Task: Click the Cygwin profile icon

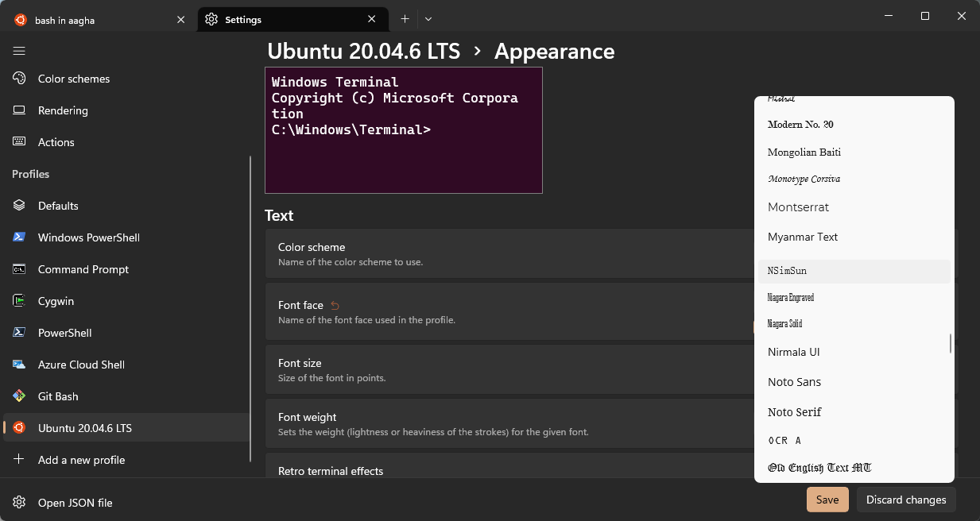Action: point(19,301)
